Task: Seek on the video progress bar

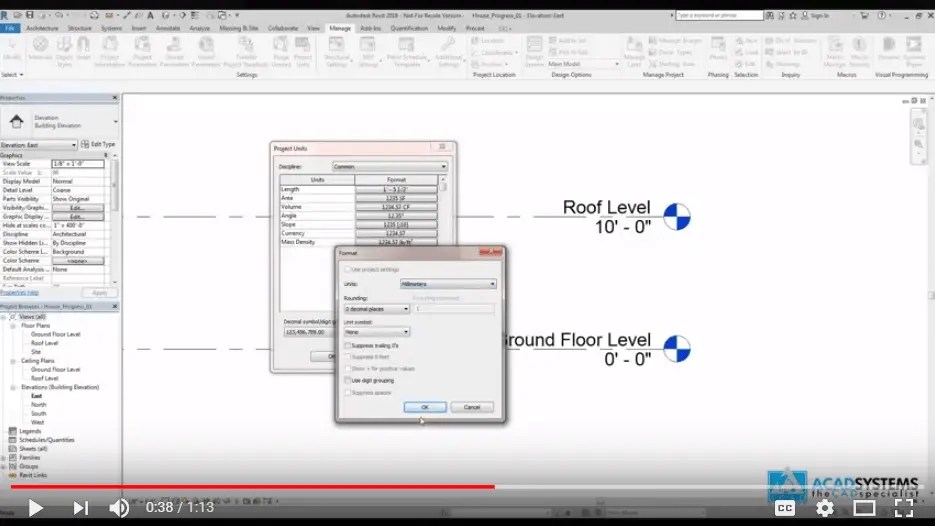Action: pos(468,487)
